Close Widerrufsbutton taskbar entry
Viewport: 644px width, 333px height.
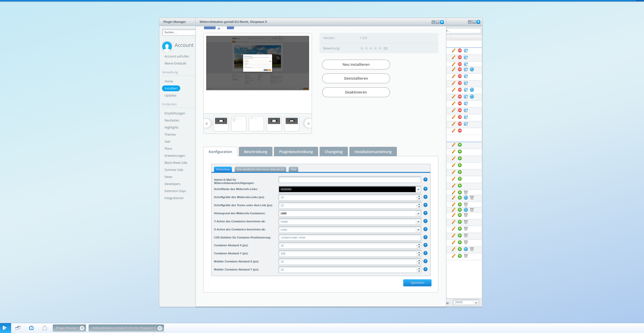[160, 328]
